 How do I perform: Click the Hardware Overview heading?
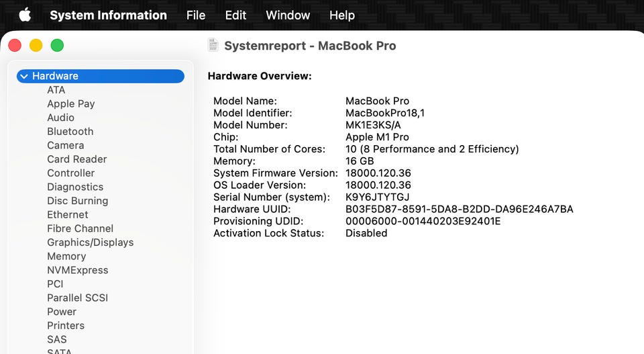click(260, 76)
